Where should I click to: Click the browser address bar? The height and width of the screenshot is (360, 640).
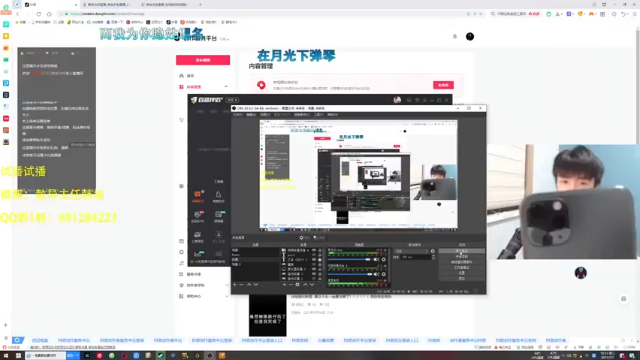tap(261, 14)
